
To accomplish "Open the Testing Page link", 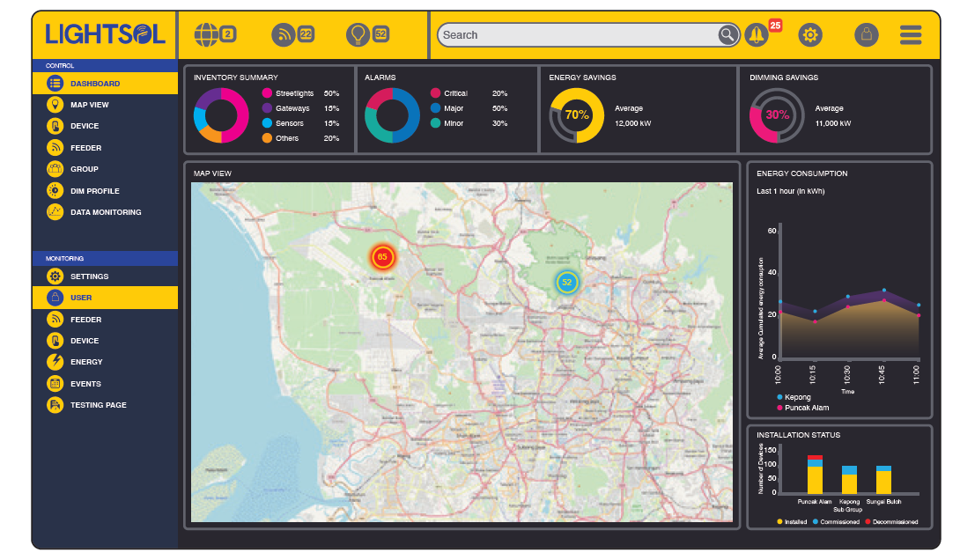I will (98, 405).
